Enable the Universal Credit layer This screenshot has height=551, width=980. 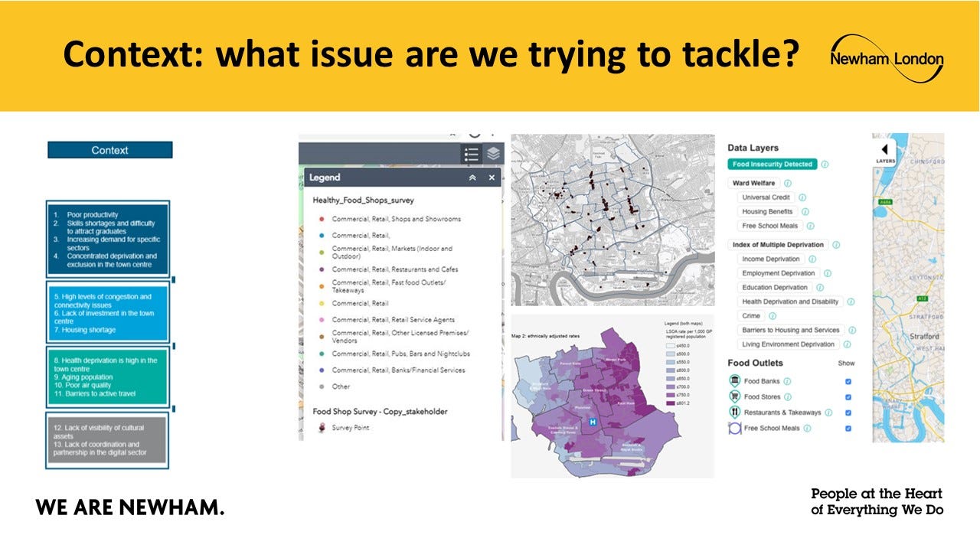(766, 197)
